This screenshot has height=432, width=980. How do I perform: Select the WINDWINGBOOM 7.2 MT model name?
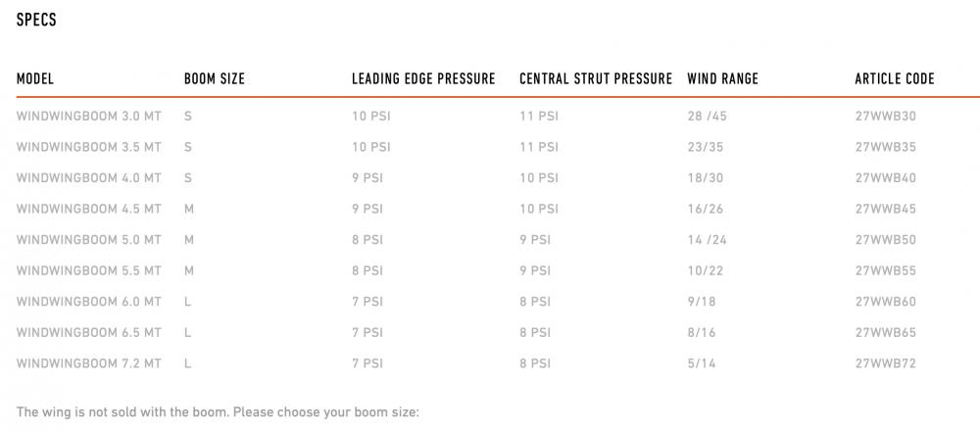(x=89, y=363)
